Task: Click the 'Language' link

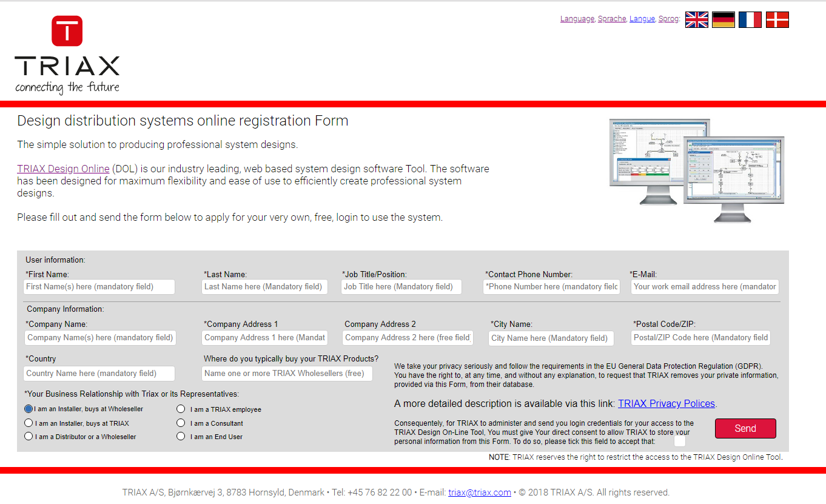Action: (x=577, y=19)
